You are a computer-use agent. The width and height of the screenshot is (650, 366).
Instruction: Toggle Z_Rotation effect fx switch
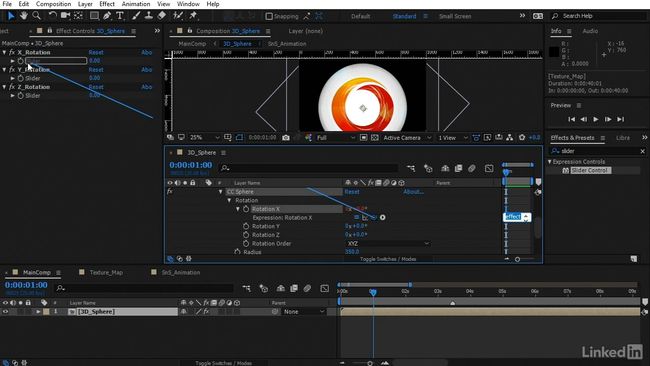(x=12, y=87)
